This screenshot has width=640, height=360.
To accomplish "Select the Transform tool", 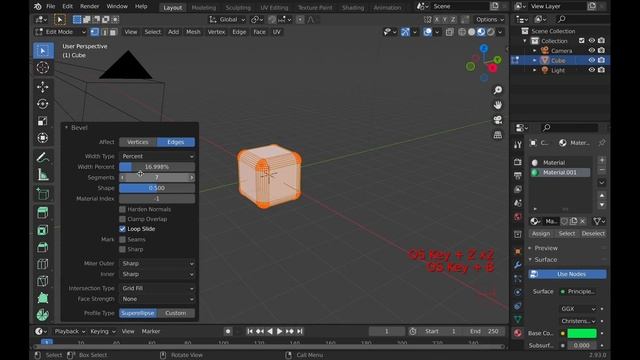I will [x=43, y=138].
